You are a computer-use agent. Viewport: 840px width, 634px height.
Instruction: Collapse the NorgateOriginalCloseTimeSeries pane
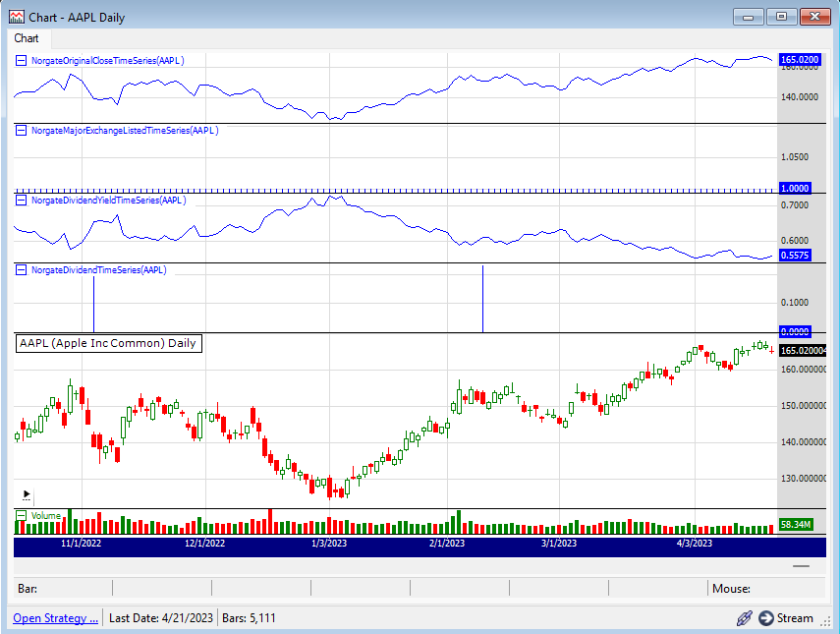[21, 61]
